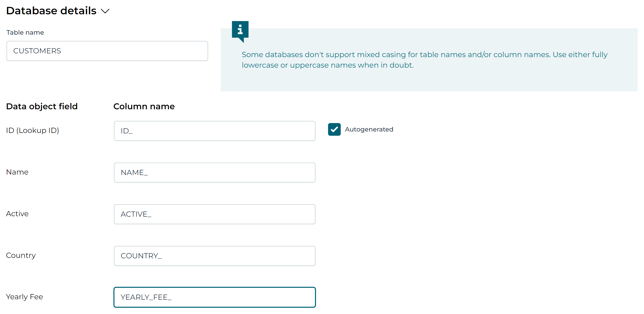Click the chevron beside Database details

click(x=105, y=11)
